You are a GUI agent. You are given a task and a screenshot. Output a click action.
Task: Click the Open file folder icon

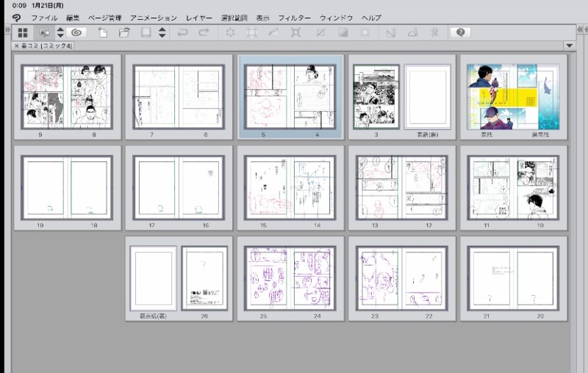coord(124,32)
